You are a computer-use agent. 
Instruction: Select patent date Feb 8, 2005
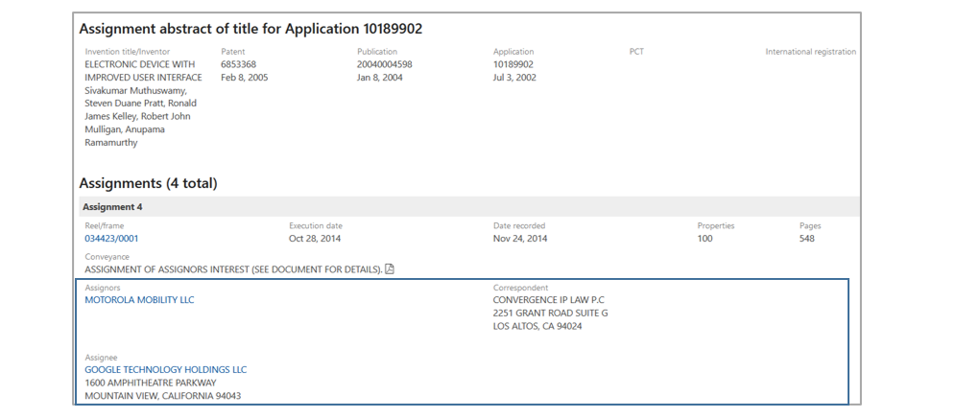pyautogui.click(x=245, y=78)
